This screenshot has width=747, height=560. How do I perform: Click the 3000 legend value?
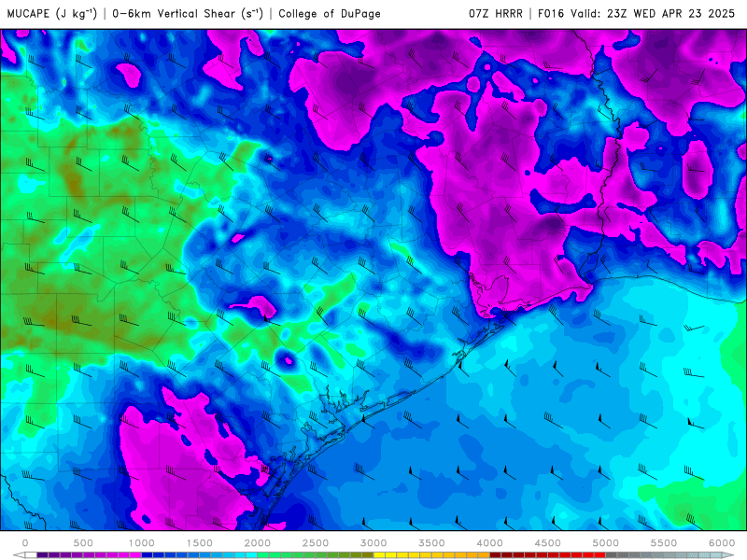(373, 543)
